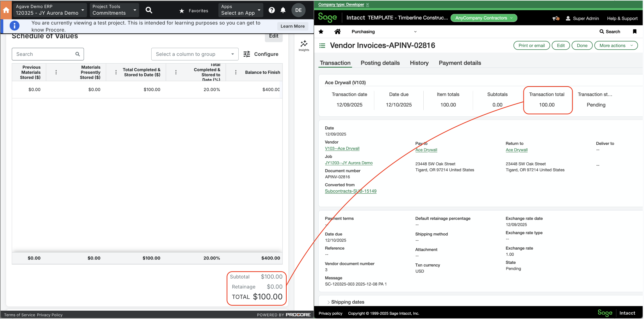Open the DE user avatar menu

click(298, 10)
